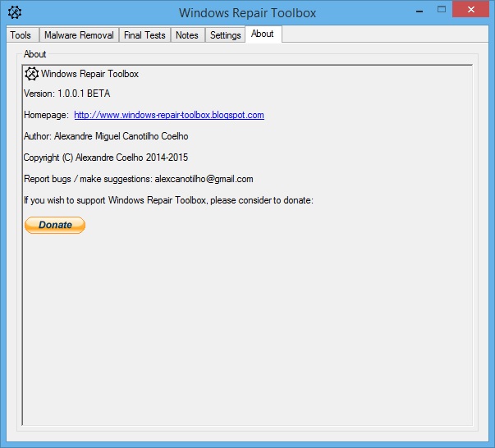Viewport: 495px width, 448px height.
Task: Click the gear icon beside Windows Repair Toolbox text
Action: click(31, 74)
